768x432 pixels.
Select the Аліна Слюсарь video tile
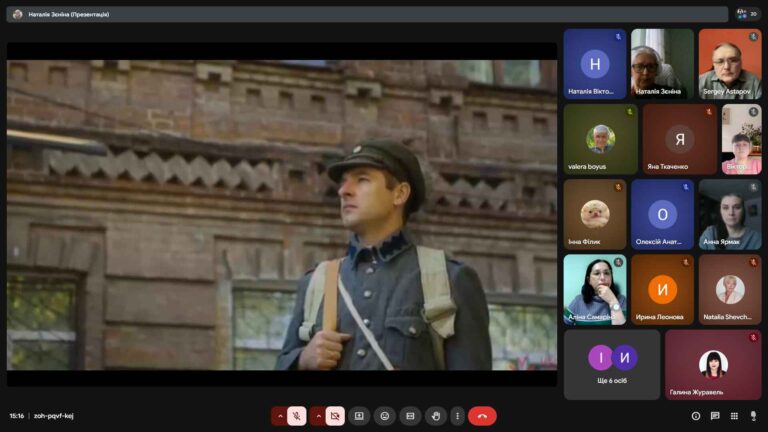coord(595,289)
